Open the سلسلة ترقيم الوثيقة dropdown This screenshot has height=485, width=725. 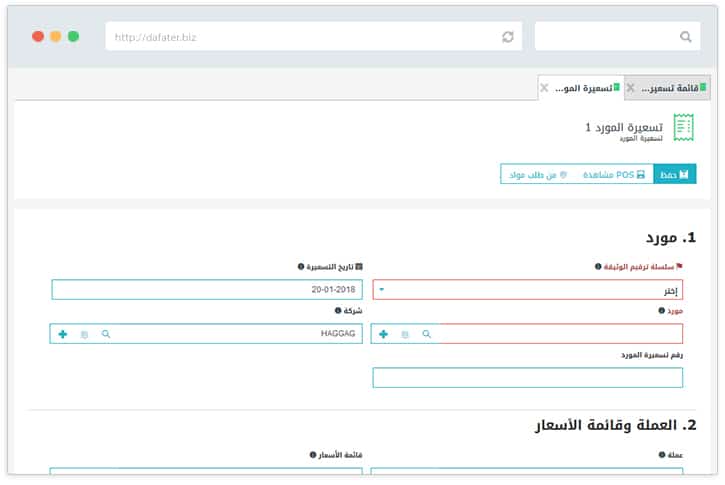coord(528,289)
